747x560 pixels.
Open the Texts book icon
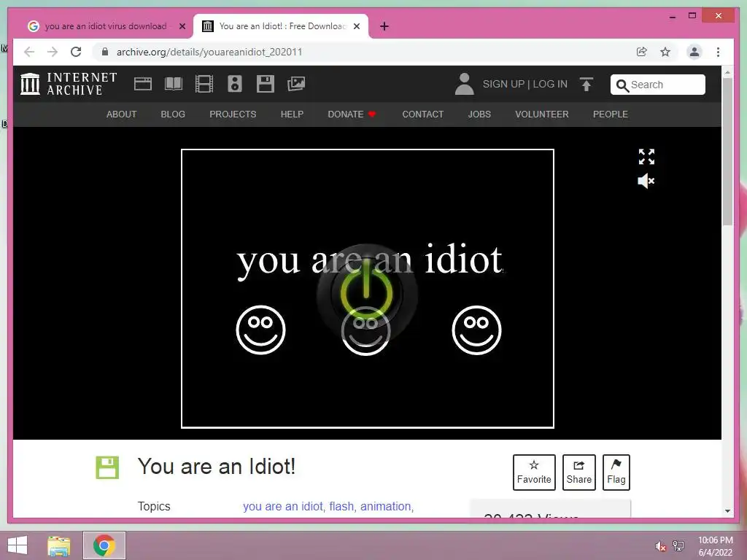pyautogui.click(x=174, y=84)
